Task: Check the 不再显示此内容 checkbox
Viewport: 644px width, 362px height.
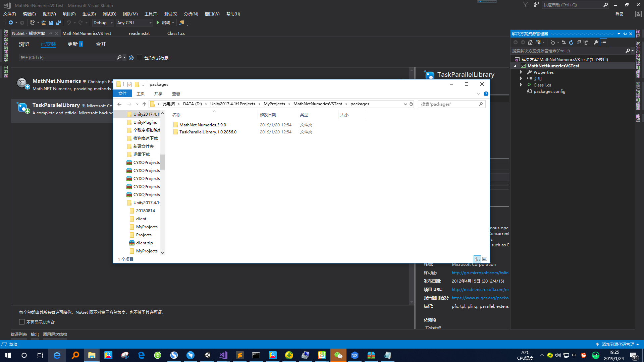Action: click(21, 322)
